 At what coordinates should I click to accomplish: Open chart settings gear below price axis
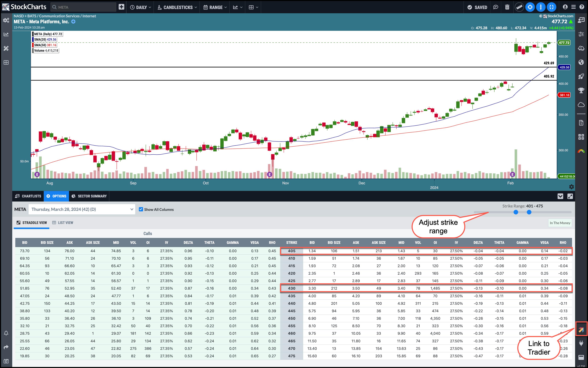[571, 187]
